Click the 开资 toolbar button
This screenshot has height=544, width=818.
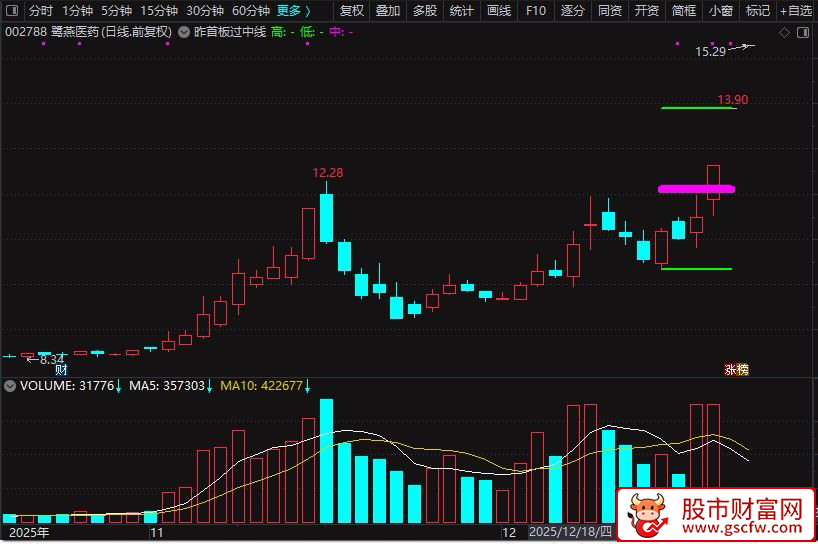pos(647,10)
